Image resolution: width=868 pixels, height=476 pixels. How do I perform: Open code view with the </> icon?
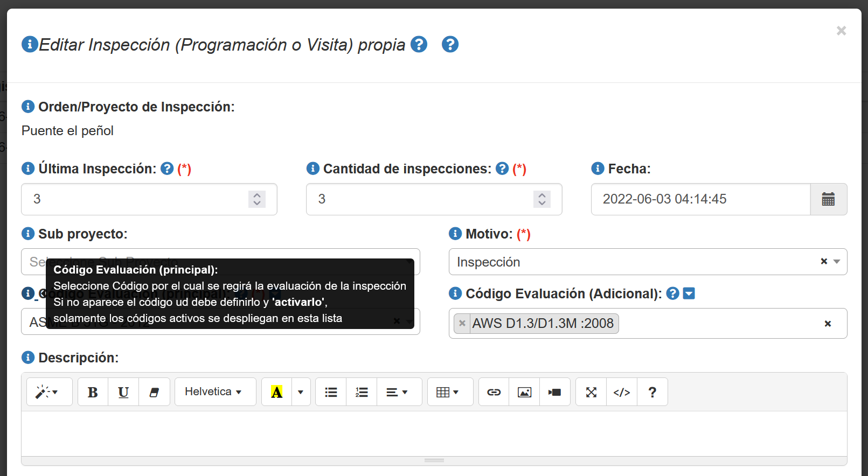click(x=622, y=392)
